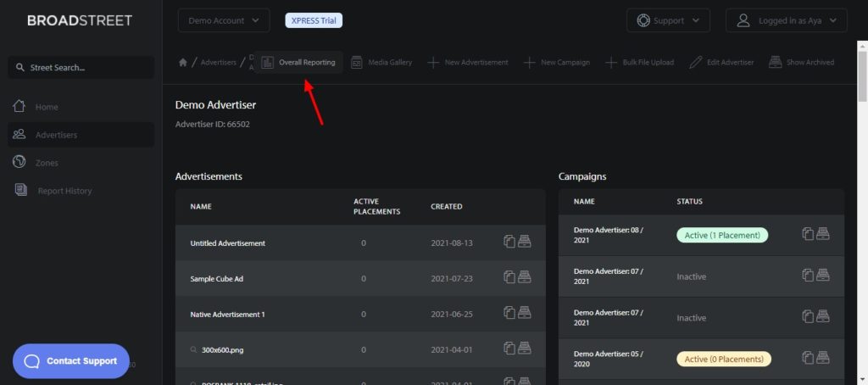Image resolution: width=868 pixels, height=385 pixels.
Task: Duplicate Native Advertisement 1
Action: click(509, 313)
